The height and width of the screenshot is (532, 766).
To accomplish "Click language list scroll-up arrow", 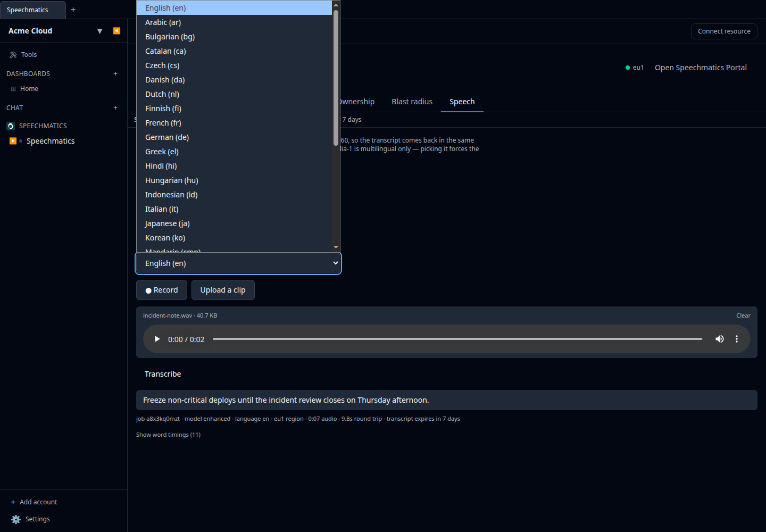I will [336, 5].
